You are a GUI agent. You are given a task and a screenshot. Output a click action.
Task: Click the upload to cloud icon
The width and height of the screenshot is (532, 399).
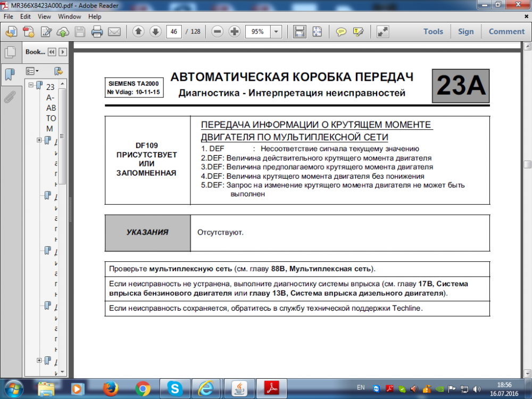click(x=63, y=31)
